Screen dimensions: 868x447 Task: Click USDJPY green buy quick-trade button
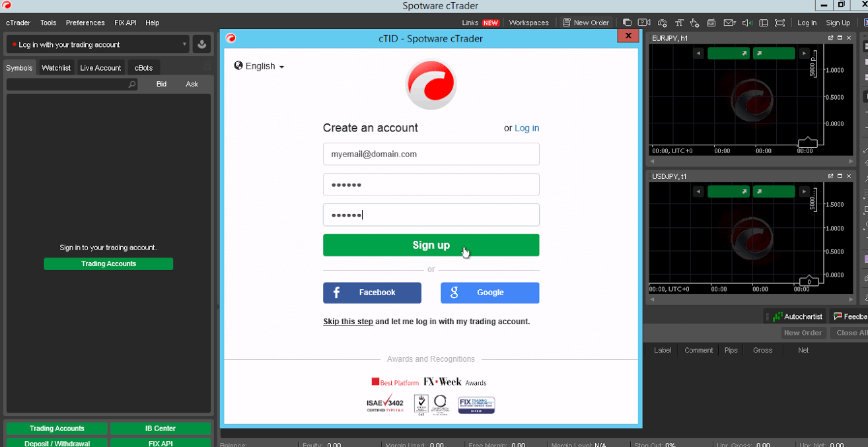[x=774, y=191]
